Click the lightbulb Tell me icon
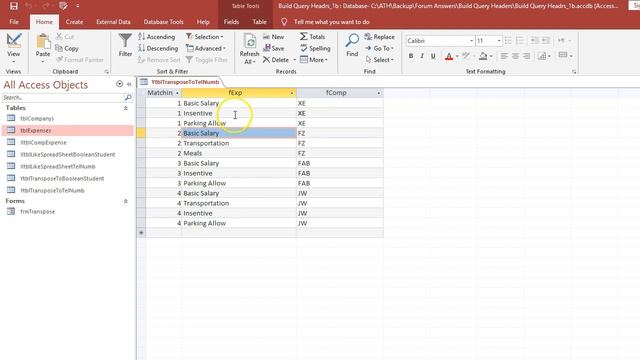The height and width of the screenshot is (360, 640). pyautogui.click(x=284, y=22)
